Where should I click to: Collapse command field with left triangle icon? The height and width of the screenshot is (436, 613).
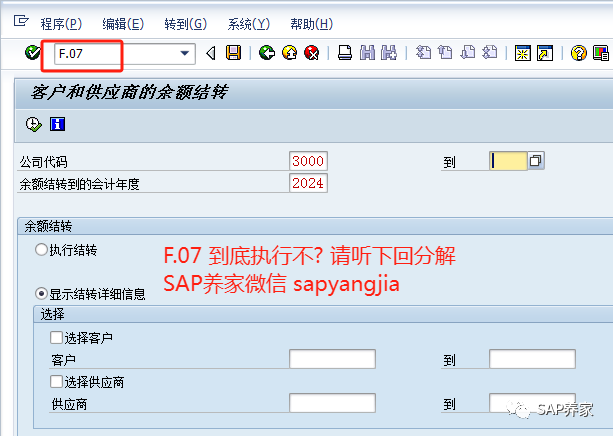tap(211, 53)
